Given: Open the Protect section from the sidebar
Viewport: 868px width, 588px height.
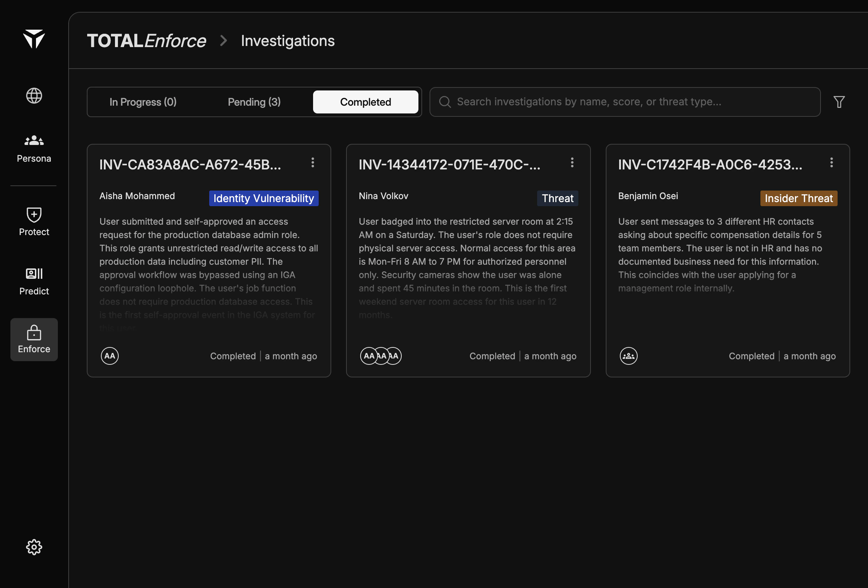Looking at the screenshot, I should tap(34, 222).
